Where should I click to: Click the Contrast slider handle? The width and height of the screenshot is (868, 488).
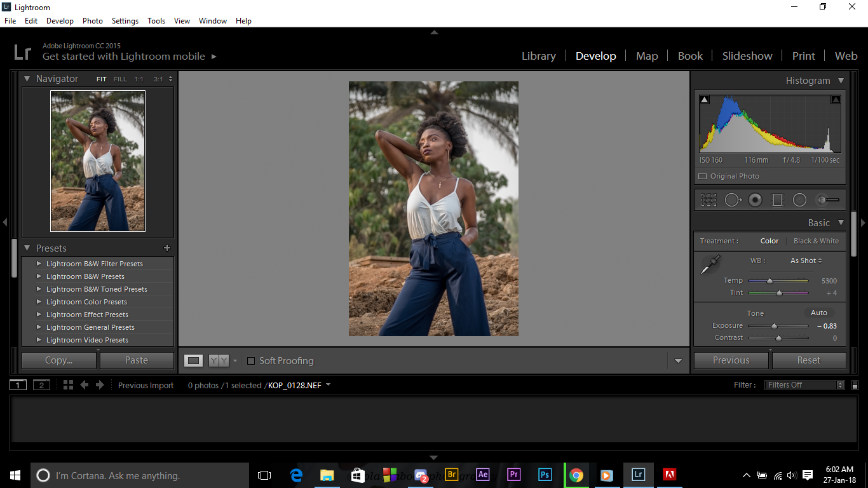pyautogui.click(x=778, y=338)
